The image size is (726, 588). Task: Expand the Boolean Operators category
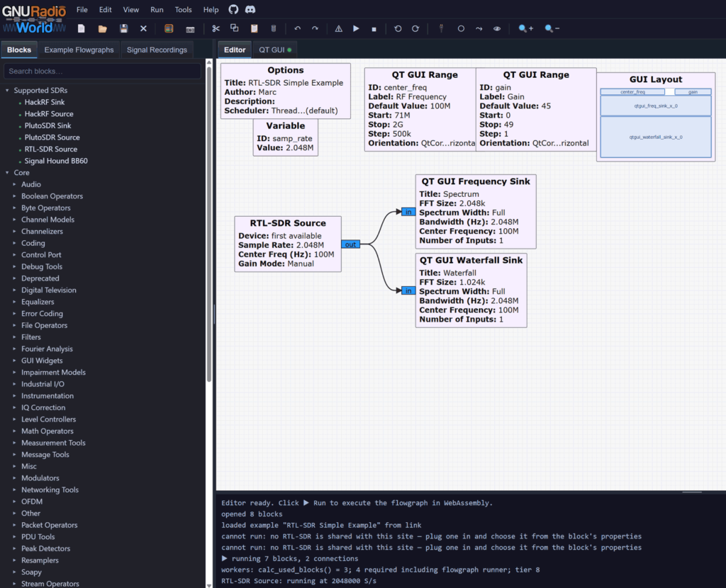click(14, 196)
